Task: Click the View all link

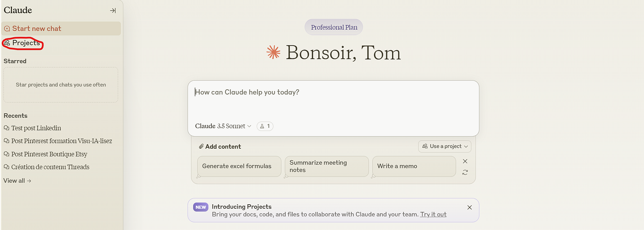Action: [x=17, y=180]
